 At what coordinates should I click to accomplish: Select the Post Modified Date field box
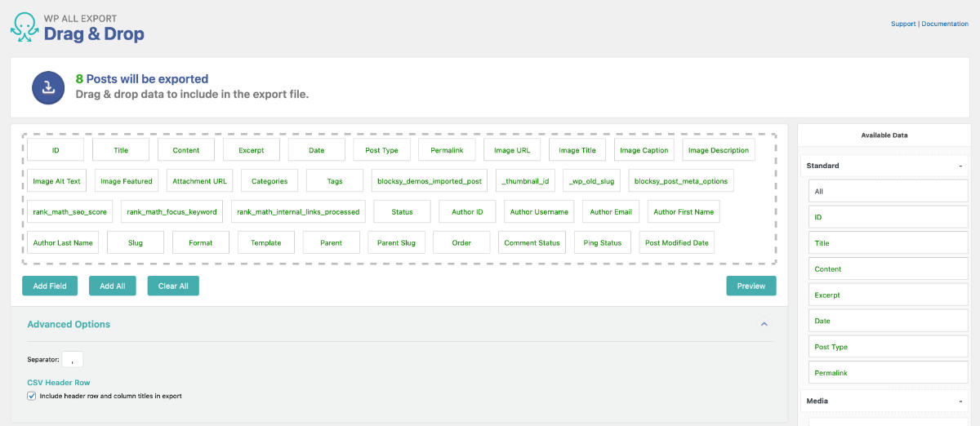click(x=677, y=242)
